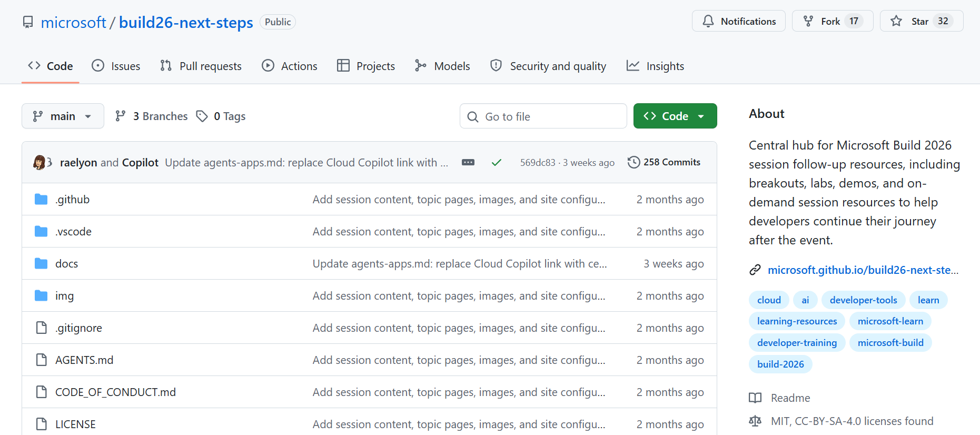Click the Star icon

(x=896, y=21)
